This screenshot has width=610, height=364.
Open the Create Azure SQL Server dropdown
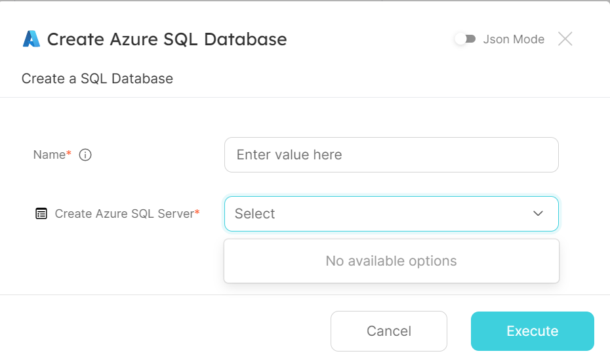tap(391, 214)
